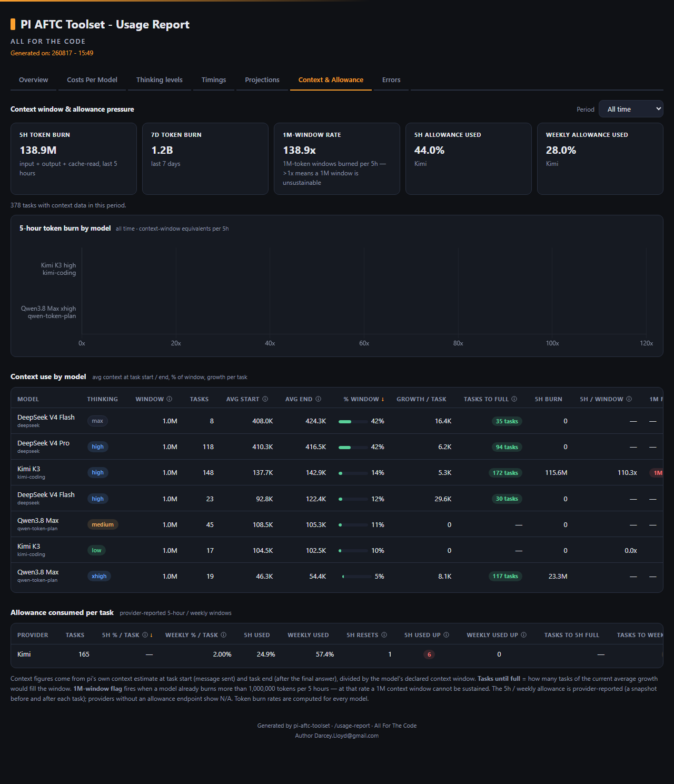
Task: Click the 110.3x value in 5H / WINDOW column
Action: (627, 473)
